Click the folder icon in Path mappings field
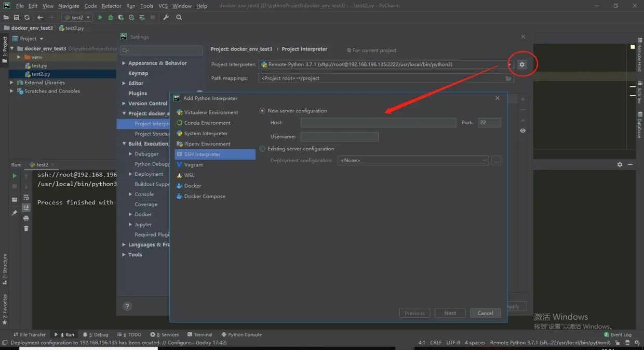 [508, 78]
